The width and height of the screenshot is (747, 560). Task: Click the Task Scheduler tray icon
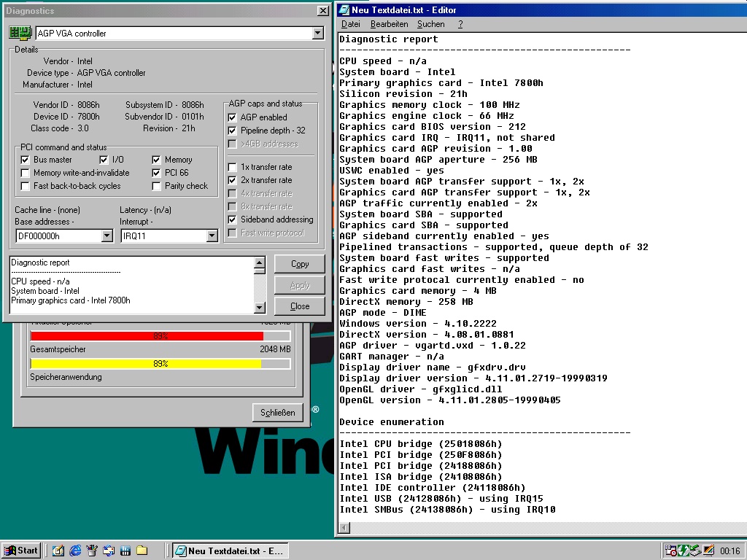coord(671,551)
